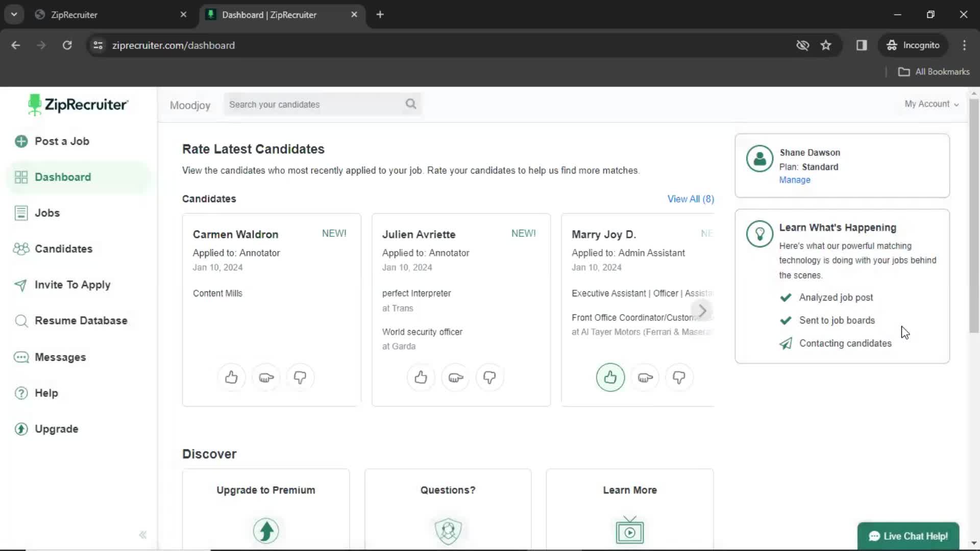Viewport: 980px width, 551px height.
Task: Click the site information icon
Action: pyautogui.click(x=98, y=45)
